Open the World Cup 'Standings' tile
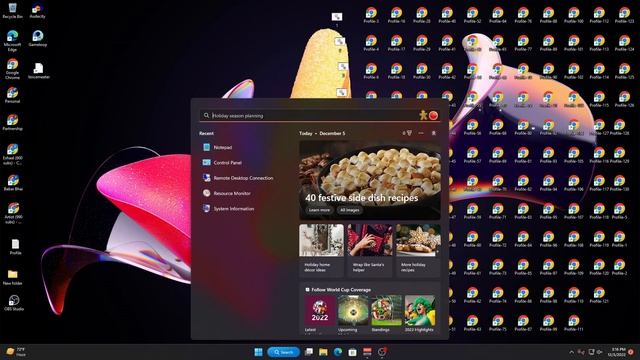 [386, 313]
